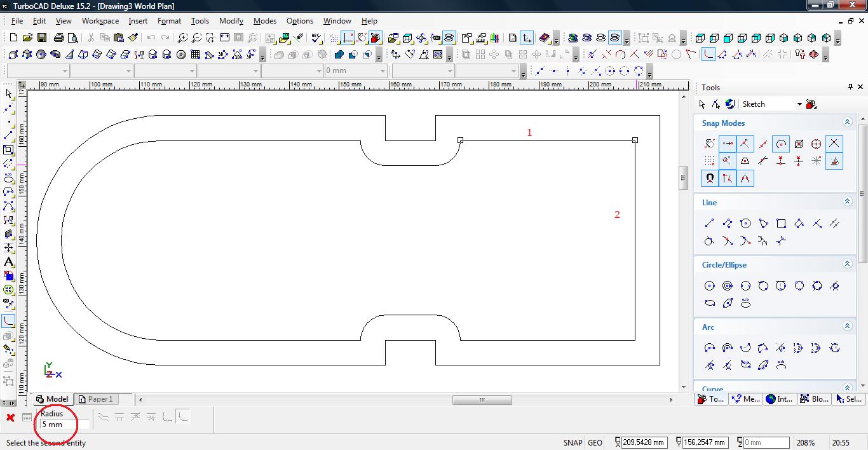Toggle the SNAP status bar button
Screen dimensions: 868x450
pos(572,442)
